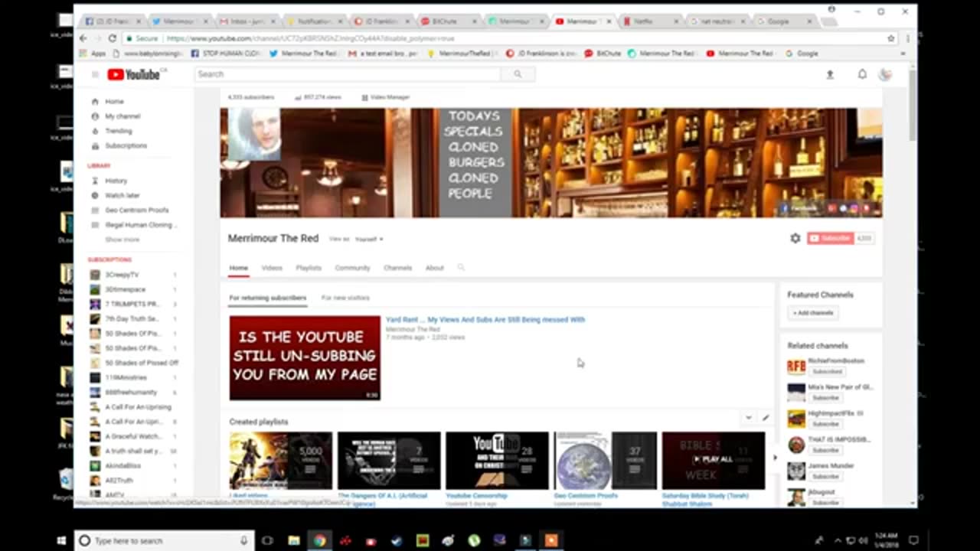Viewport: 980px width, 551px height.
Task: Click Subscribed button under RichieFromBoston
Action: [826, 371]
